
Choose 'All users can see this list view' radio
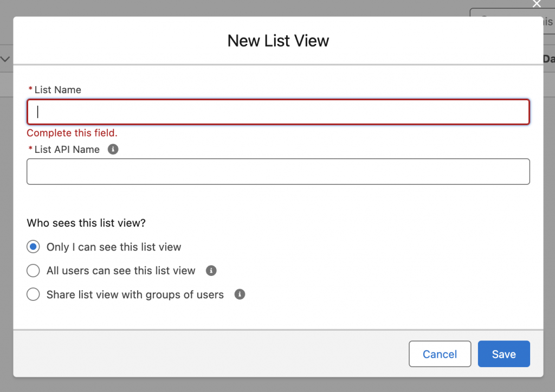34,271
